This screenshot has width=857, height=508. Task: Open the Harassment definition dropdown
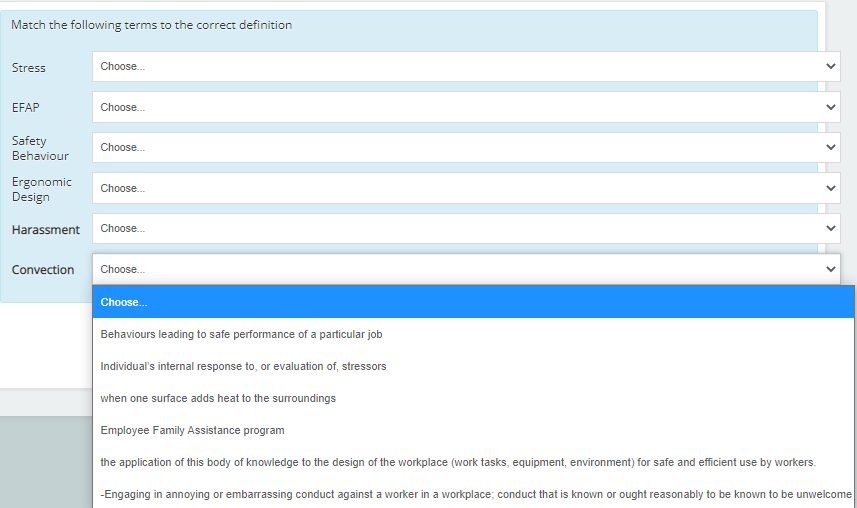pyautogui.click(x=466, y=229)
